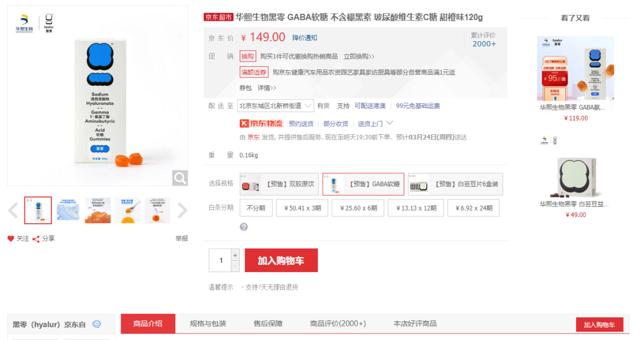Viewport: 644px width, 340px height.
Task: Open delivery address dropdown 北京东城区北新桥街道
Action: tap(275, 106)
